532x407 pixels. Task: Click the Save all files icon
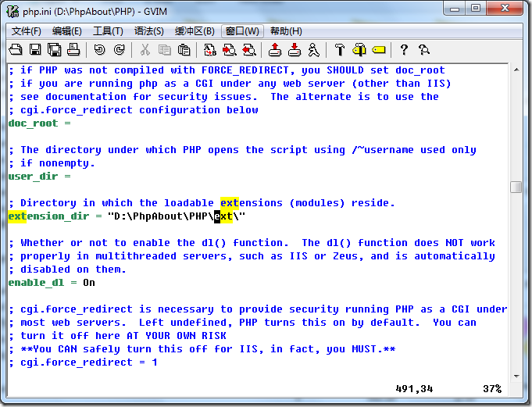(55, 50)
